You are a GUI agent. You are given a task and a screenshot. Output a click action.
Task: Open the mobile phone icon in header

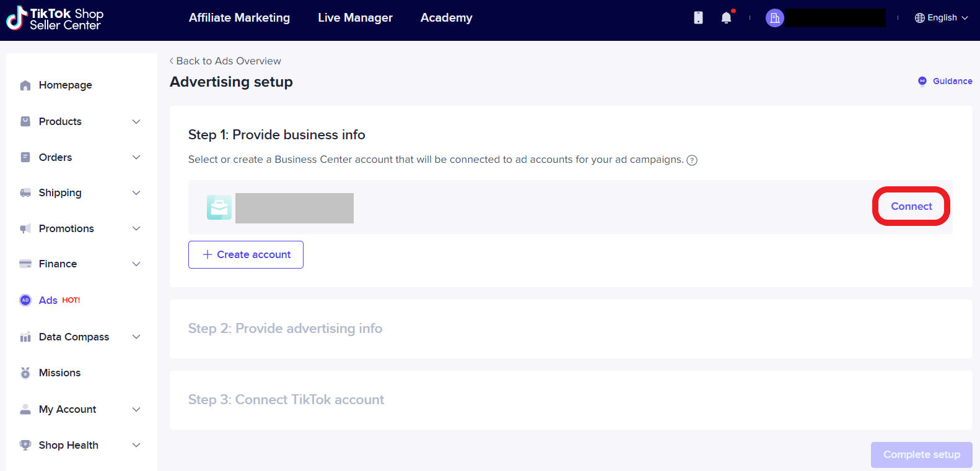point(698,18)
